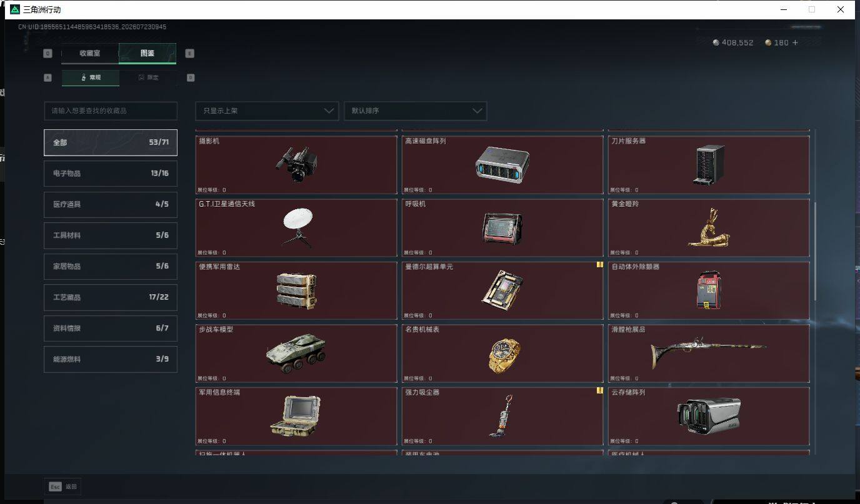The image size is (860, 504).
Task: Select the 资料情报 6/7 category
Action: pos(111,328)
